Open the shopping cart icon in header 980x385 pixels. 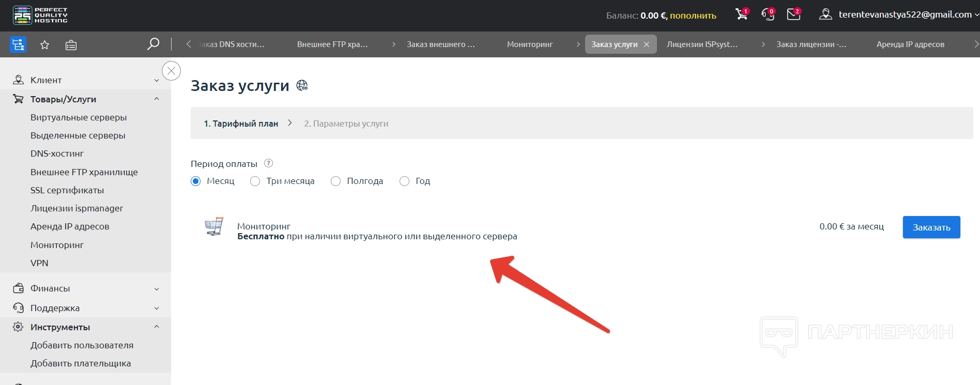click(742, 14)
